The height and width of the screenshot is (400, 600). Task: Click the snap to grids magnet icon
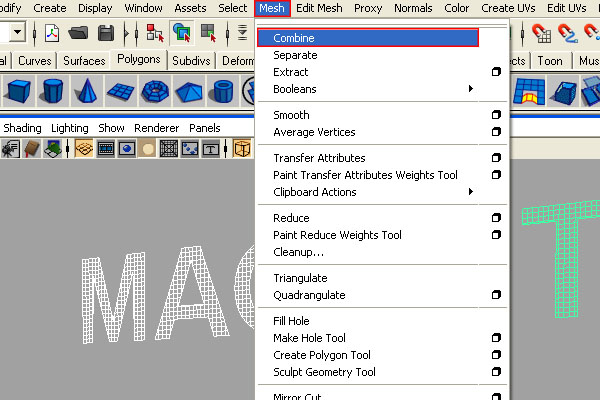pos(542,33)
